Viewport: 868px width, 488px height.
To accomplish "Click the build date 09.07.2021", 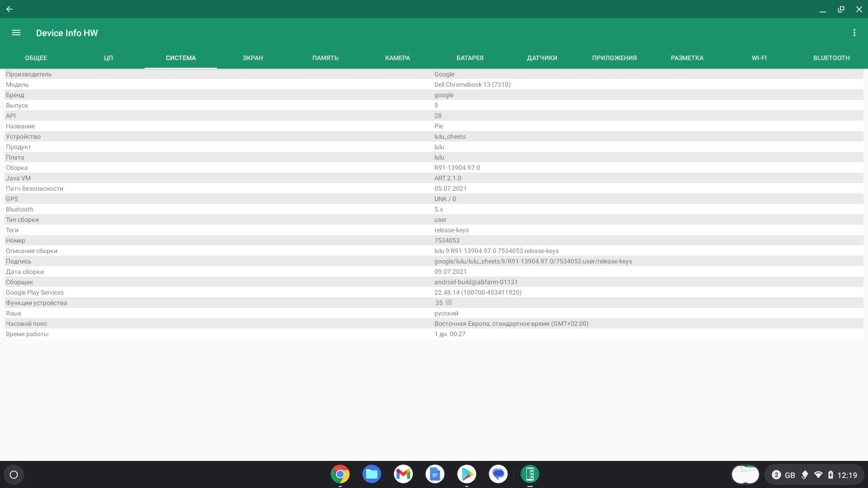I will (450, 272).
